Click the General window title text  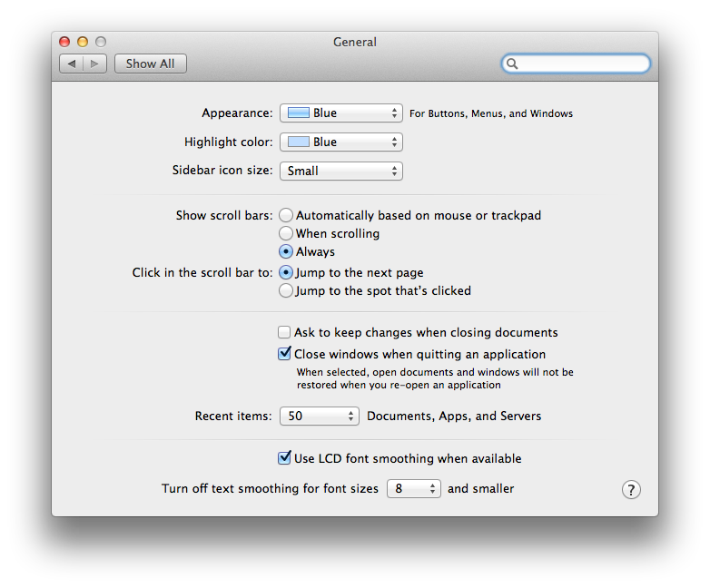[355, 42]
